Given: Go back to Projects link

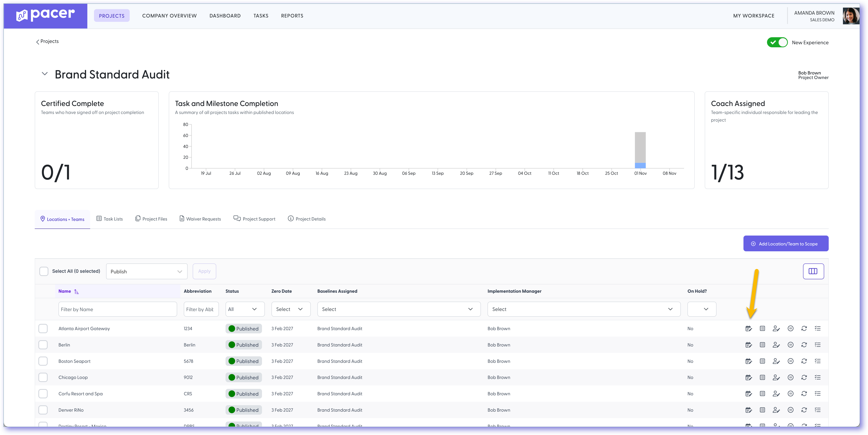Looking at the screenshot, I should pos(47,41).
